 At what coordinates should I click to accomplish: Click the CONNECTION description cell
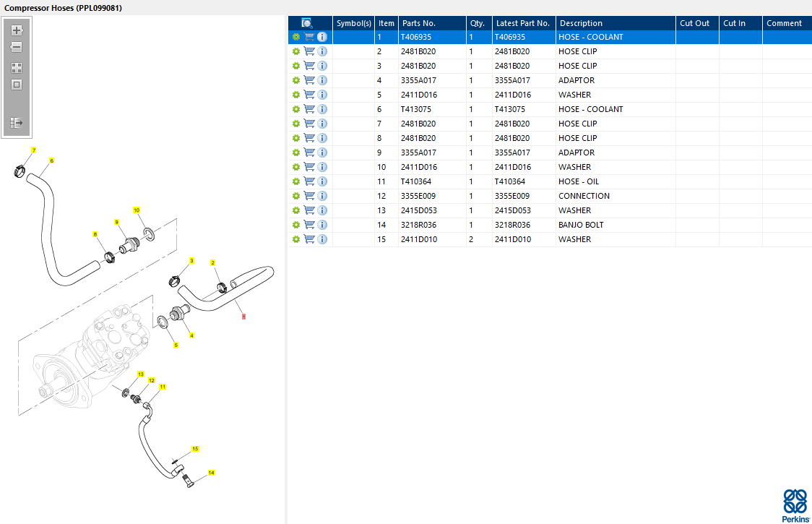point(616,196)
